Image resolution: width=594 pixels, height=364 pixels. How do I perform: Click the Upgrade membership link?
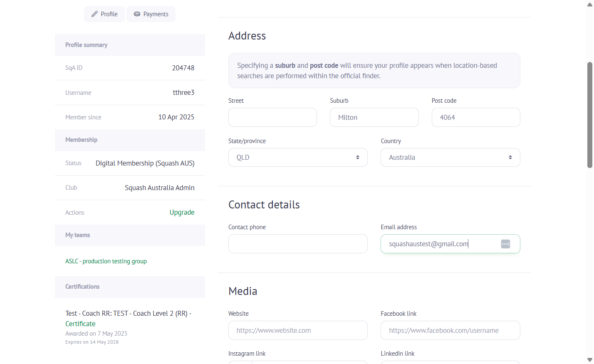coord(182,212)
